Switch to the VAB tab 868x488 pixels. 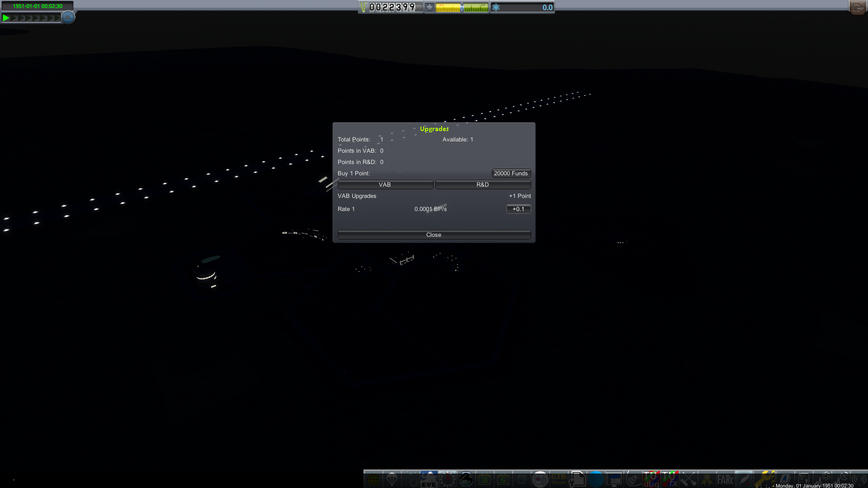click(385, 185)
